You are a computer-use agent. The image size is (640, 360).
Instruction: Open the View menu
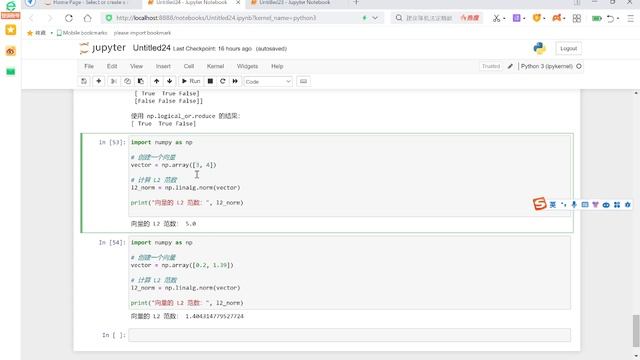click(x=136, y=66)
